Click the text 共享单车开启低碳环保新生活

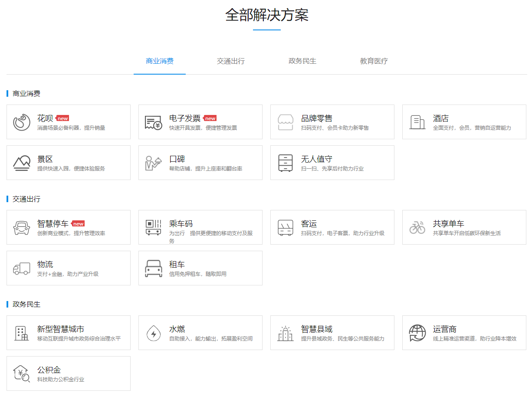467,233
